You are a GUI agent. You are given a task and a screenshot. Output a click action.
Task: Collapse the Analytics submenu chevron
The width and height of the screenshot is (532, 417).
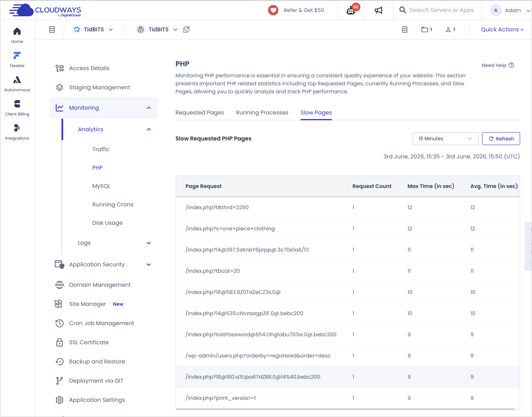pyautogui.click(x=149, y=129)
